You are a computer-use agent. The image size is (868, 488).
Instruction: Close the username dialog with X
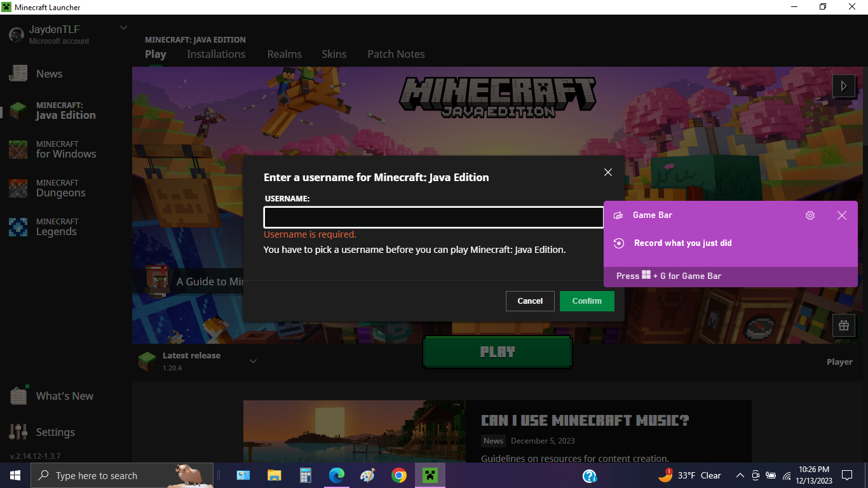click(607, 172)
